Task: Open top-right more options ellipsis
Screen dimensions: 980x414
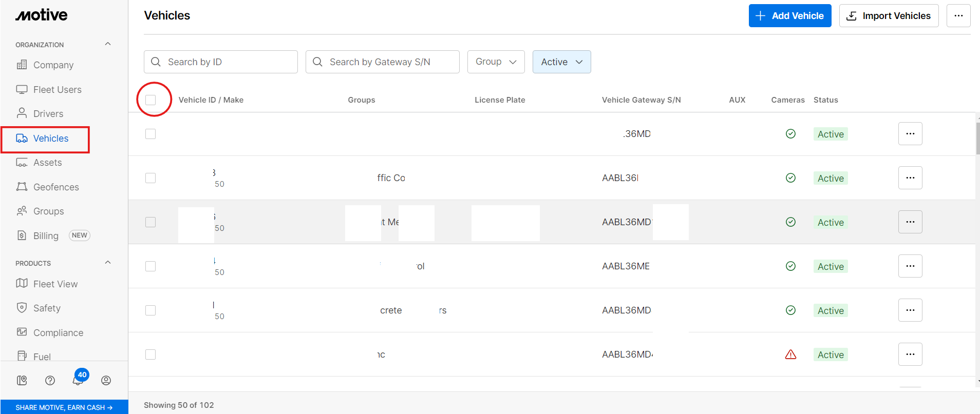Action: (x=958, y=15)
